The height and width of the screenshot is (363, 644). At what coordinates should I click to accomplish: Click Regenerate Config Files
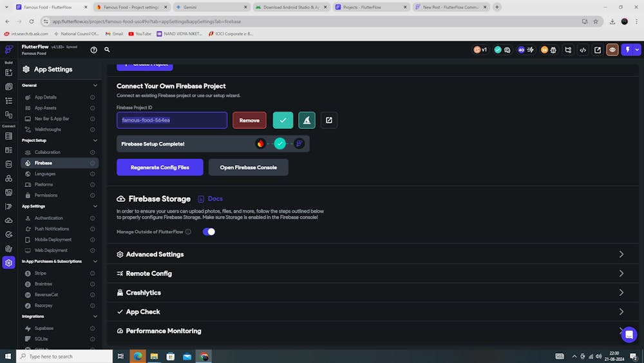tap(160, 168)
